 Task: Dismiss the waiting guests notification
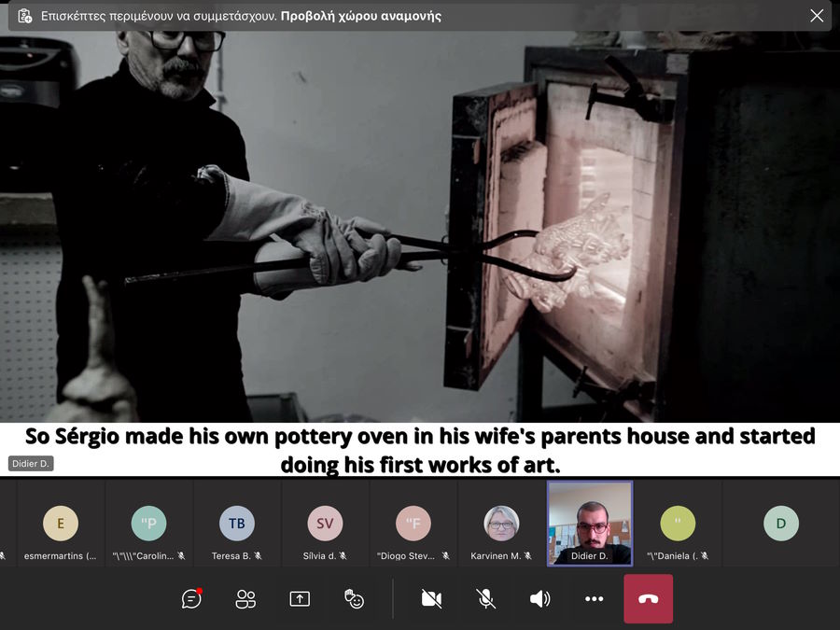(817, 16)
